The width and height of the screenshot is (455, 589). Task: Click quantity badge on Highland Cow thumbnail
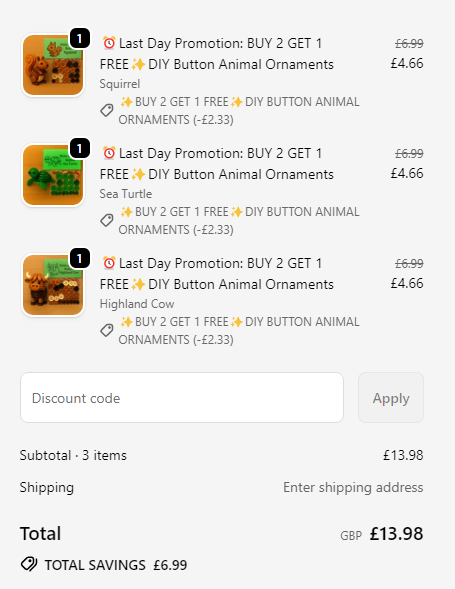click(x=80, y=258)
